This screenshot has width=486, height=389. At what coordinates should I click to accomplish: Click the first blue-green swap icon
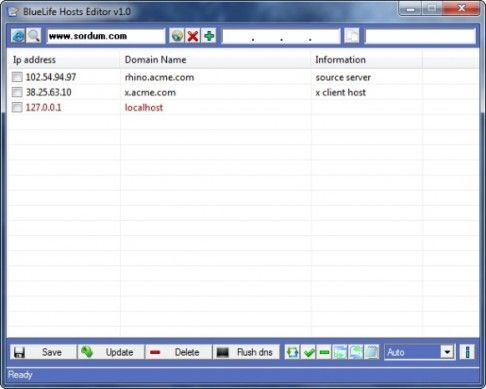(x=340, y=352)
